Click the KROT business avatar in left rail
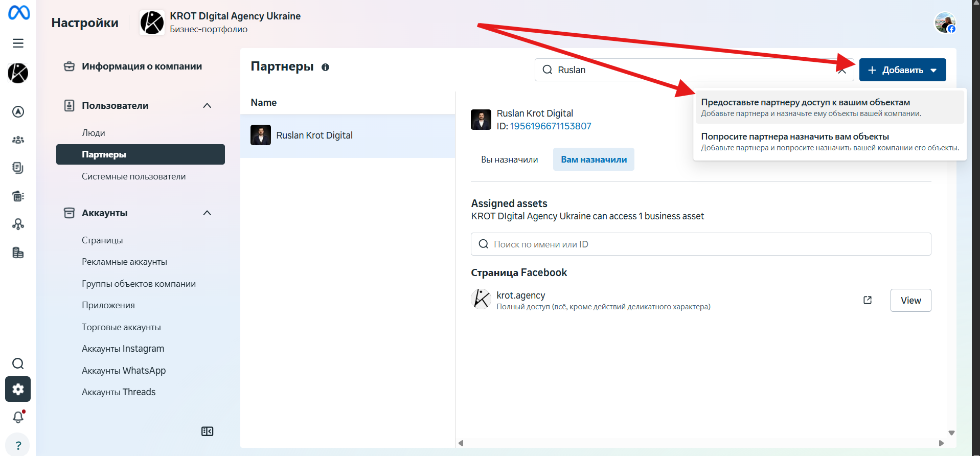The height and width of the screenshot is (456, 980). pos(18,73)
